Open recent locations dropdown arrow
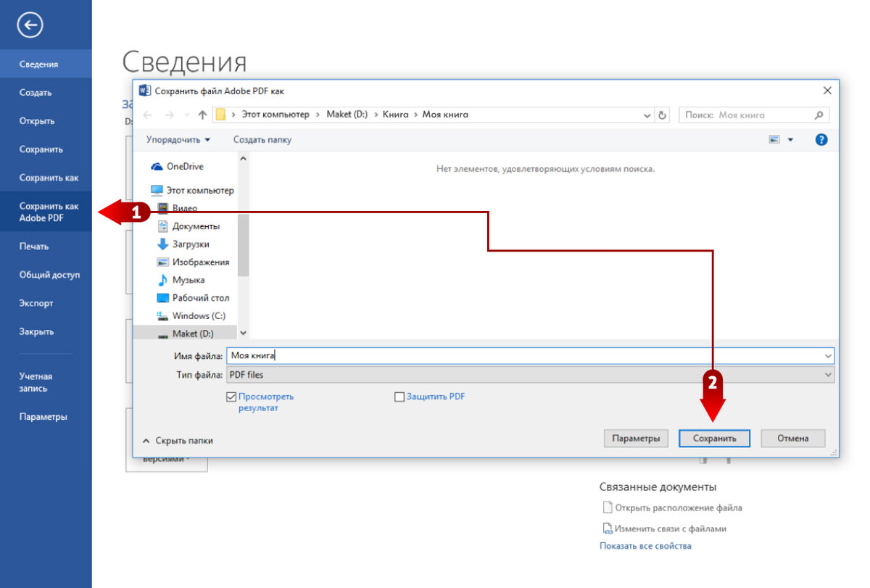The image size is (870, 588). [x=187, y=115]
